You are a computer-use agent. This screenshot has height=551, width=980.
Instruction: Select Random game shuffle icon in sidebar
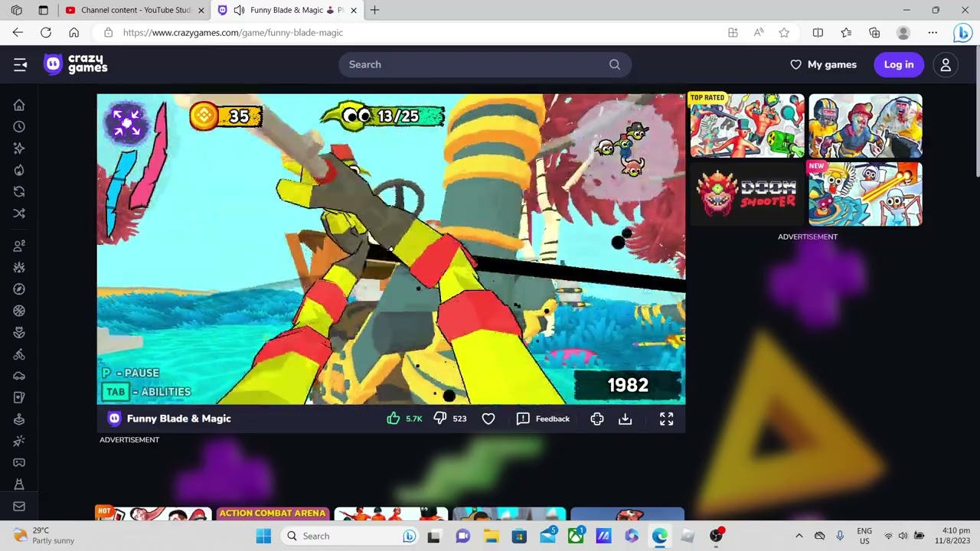(x=19, y=214)
